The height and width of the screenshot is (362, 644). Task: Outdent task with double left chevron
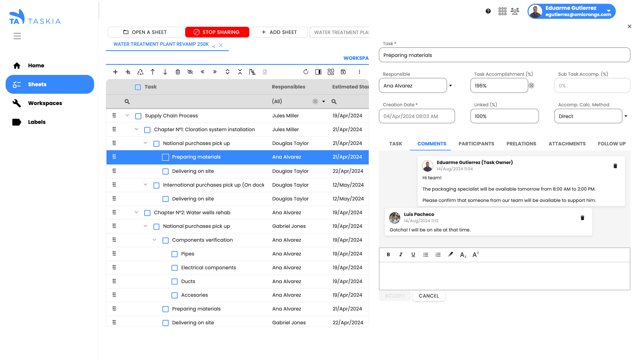pos(203,72)
